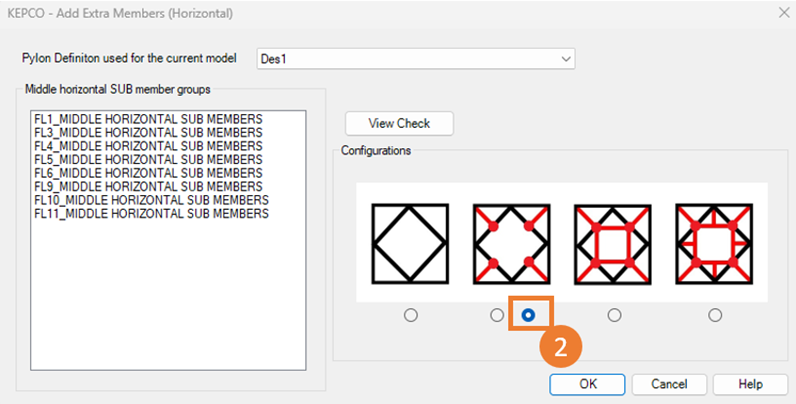Click the red corner-brace diamond configuration image
796x404 pixels.
coord(511,241)
